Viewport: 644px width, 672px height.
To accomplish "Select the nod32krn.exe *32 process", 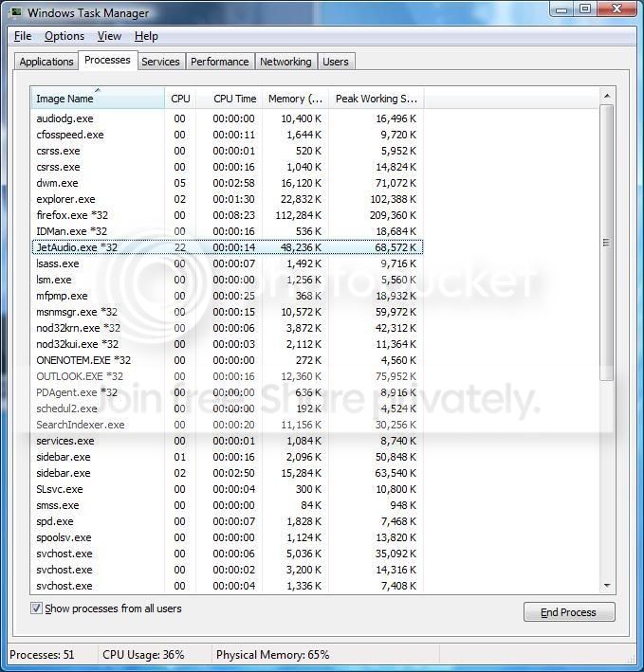I will pos(228,328).
